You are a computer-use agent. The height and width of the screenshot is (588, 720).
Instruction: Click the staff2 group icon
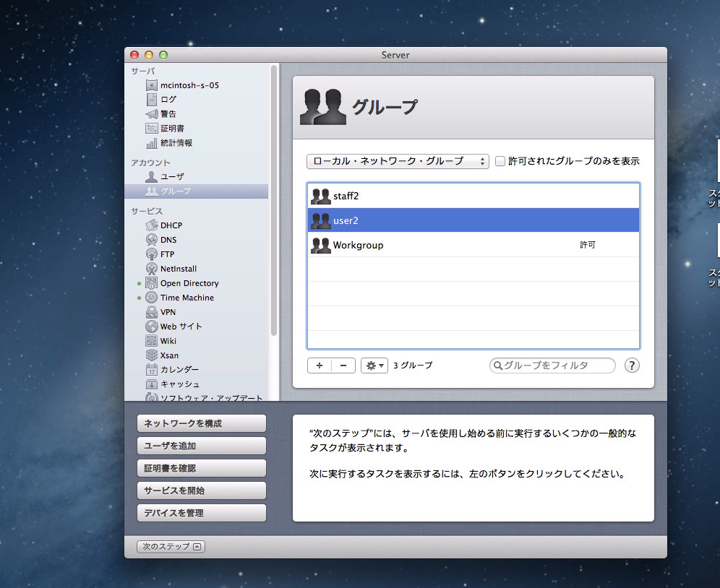(320, 196)
